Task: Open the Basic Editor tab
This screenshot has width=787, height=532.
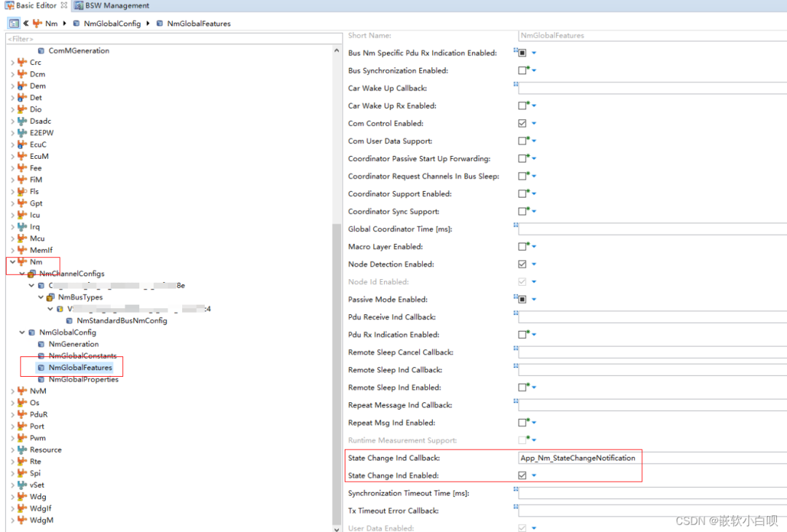Action: [x=36, y=6]
